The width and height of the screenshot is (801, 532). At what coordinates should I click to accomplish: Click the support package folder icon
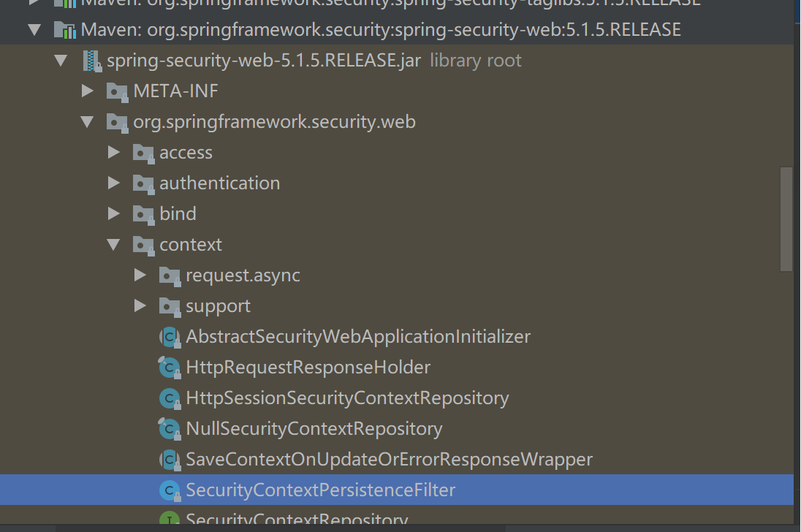coord(170,307)
